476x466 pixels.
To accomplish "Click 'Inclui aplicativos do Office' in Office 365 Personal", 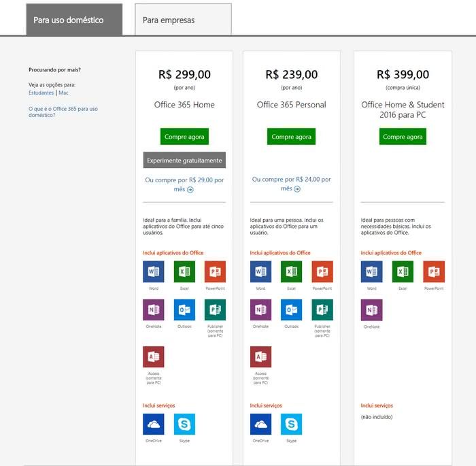I will point(280,253).
